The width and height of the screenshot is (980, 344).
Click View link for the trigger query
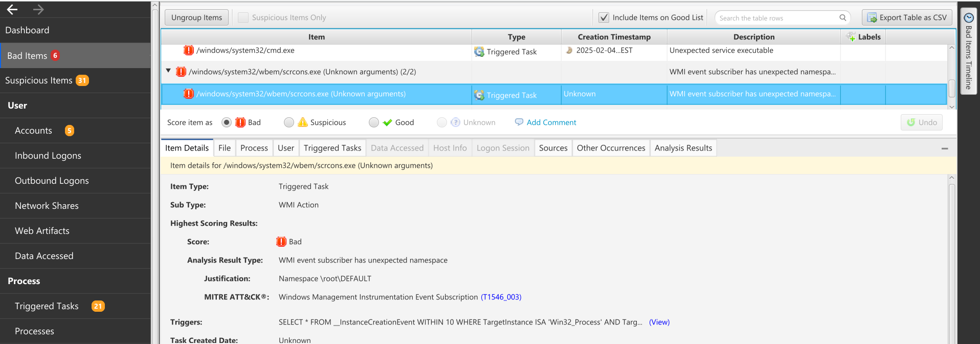[659, 322]
